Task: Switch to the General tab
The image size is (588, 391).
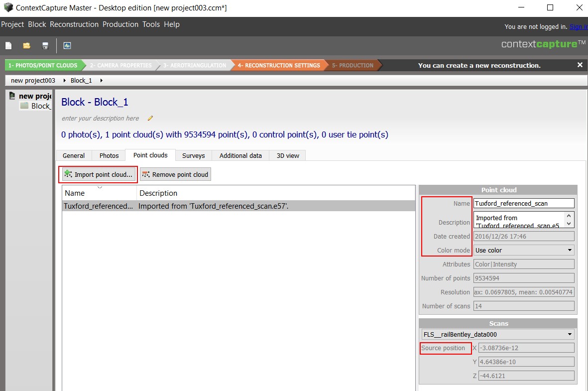Action: click(x=74, y=155)
